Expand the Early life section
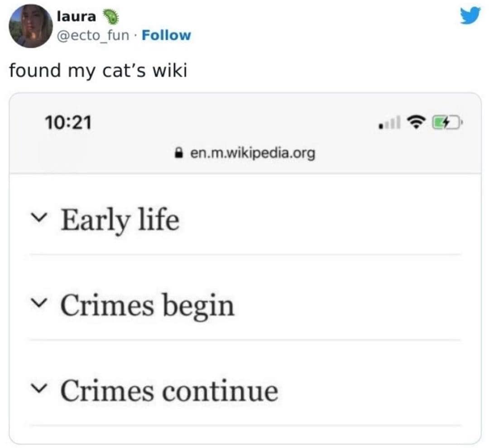 pos(120,219)
